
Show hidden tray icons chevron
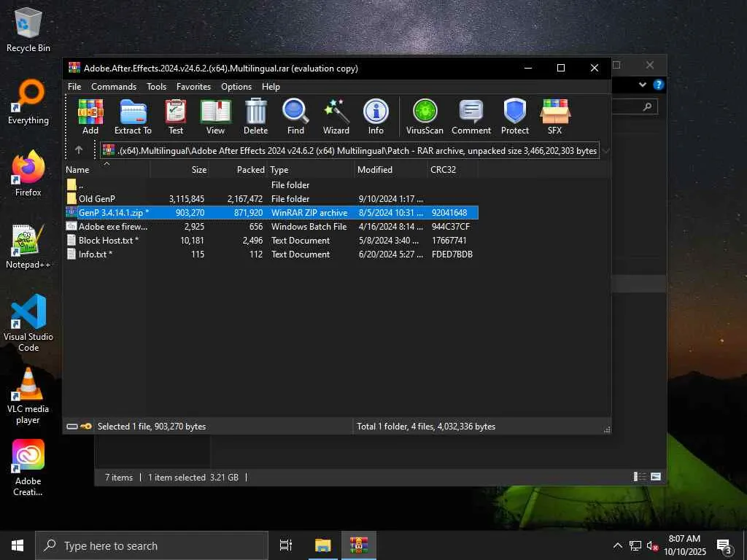click(617, 545)
